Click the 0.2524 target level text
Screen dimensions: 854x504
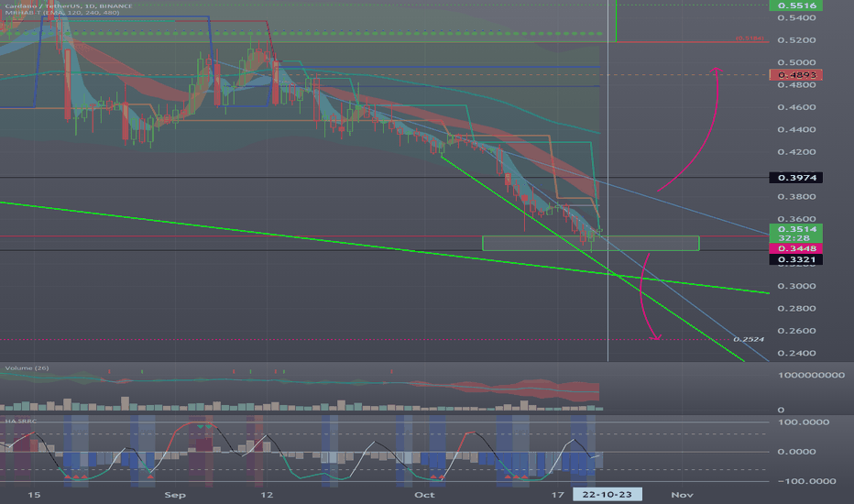749,339
